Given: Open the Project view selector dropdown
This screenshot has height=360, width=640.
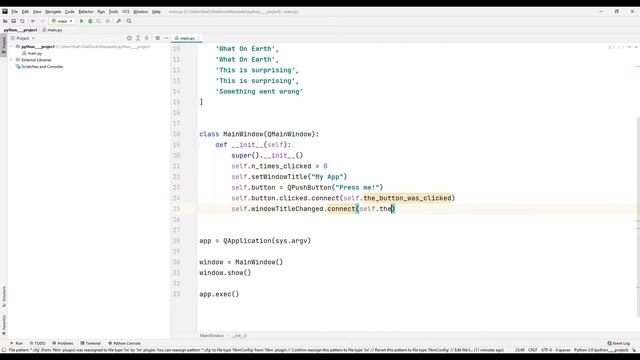Looking at the screenshot, I should 23,38.
